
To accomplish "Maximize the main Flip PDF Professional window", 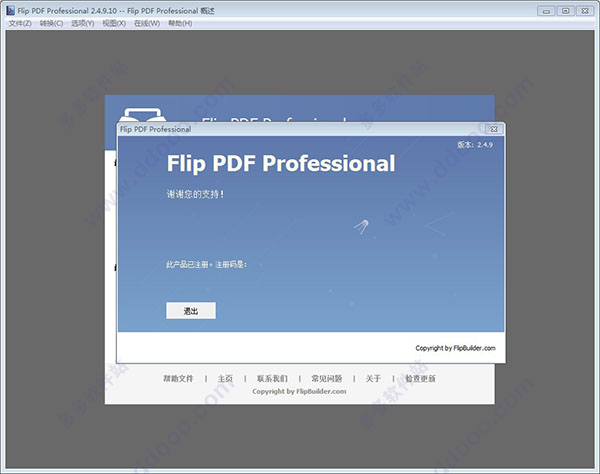I will (566, 11).
